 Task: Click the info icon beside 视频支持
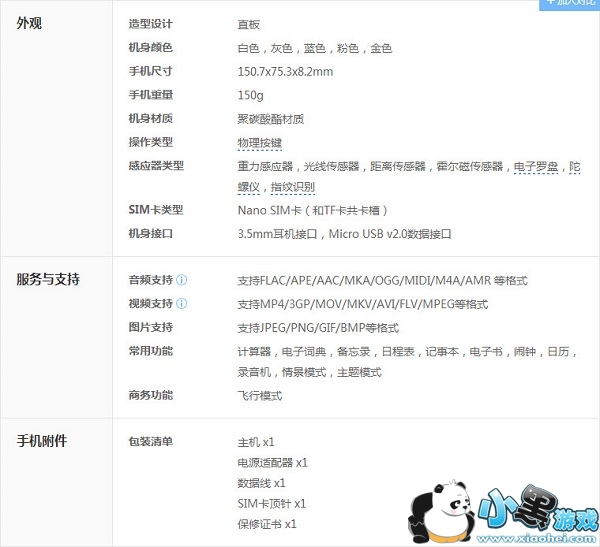[x=182, y=304]
